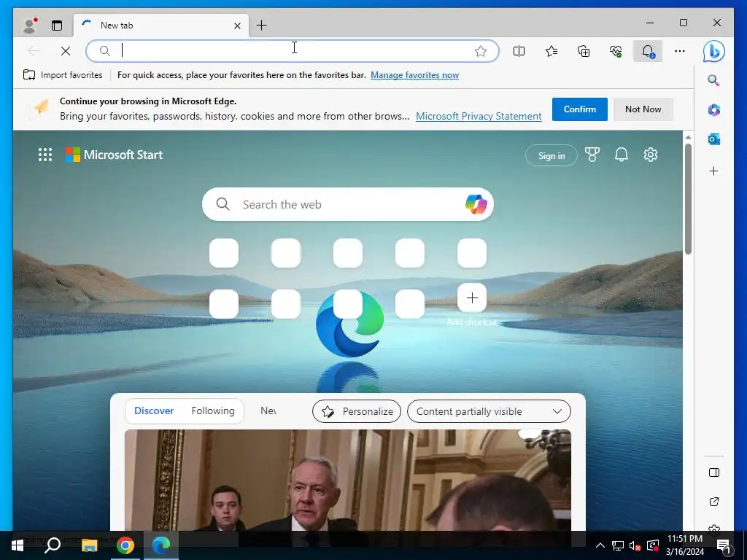Screen dimensions: 747x560
Task: Click the Search the web box
Action: pyautogui.click(x=348, y=204)
